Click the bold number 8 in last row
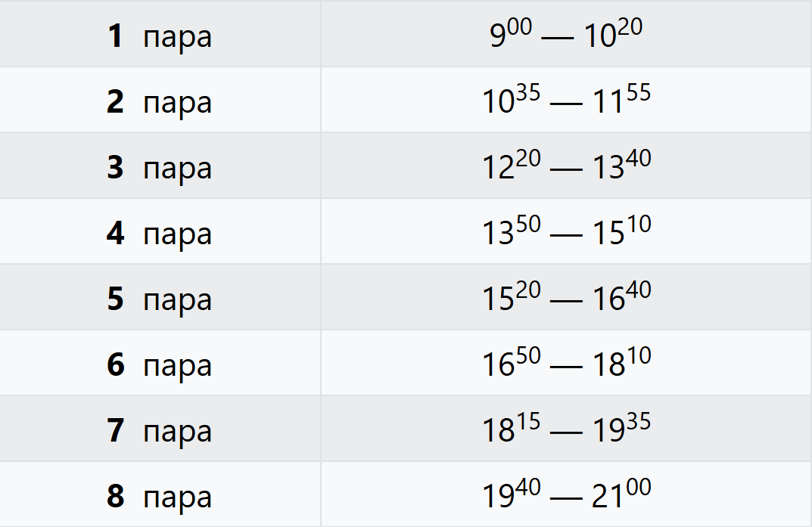 point(116,496)
